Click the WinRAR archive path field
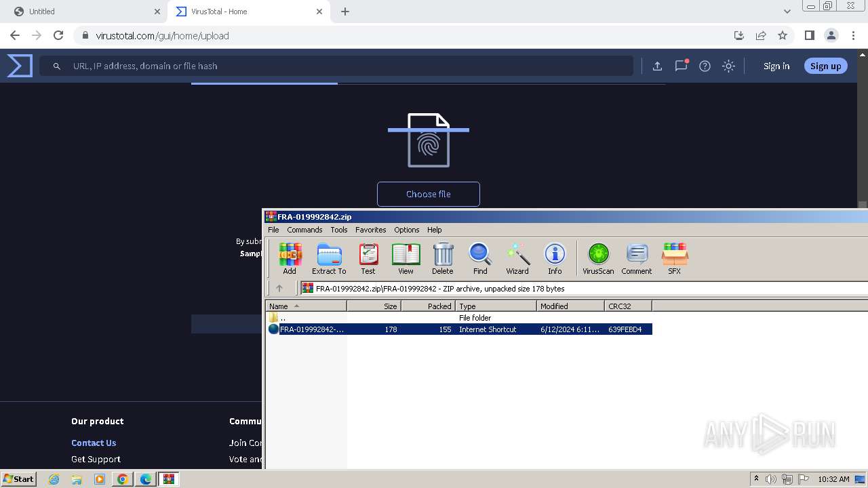Viewport: 868px width, 488px height. coord(583,288)
